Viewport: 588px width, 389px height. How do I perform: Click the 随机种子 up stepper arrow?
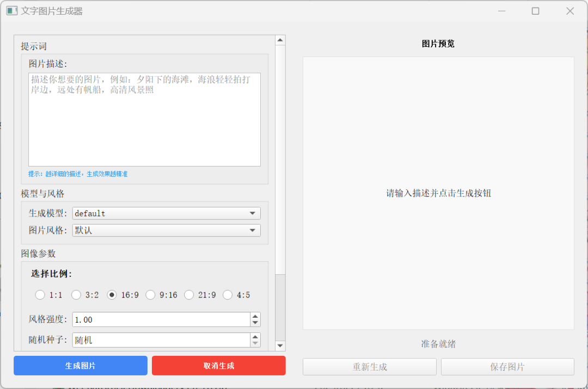255,337
